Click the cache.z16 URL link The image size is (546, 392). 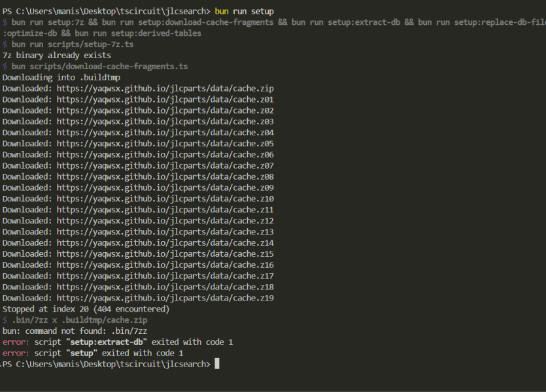click(165, 265)
